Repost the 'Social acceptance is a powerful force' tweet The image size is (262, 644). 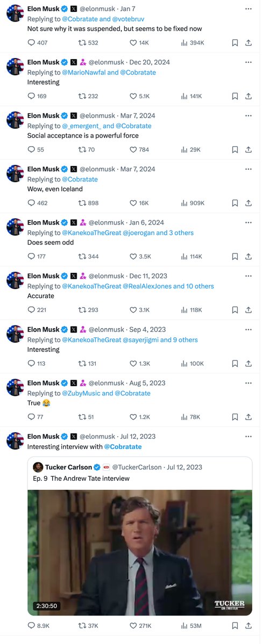tap(87, 149)
